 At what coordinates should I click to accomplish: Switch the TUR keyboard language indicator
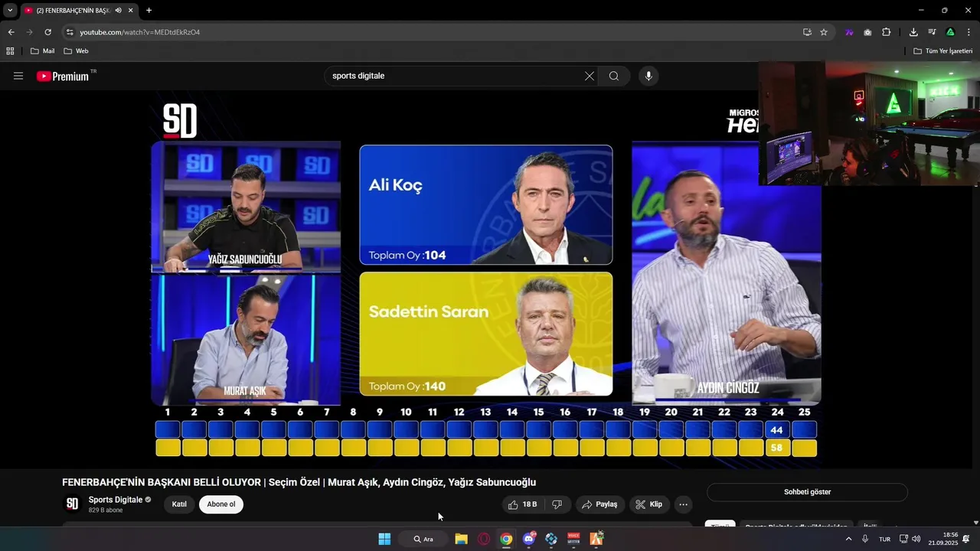point(885,539)
